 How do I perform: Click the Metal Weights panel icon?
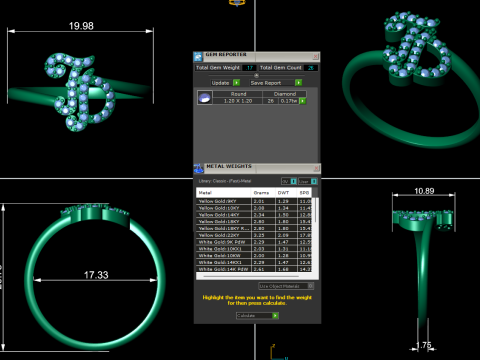point(199,168)
